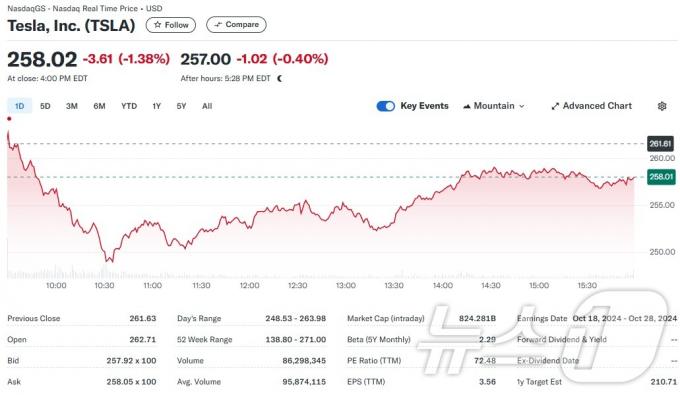The image size is (680, 395).
Task: Click the Forward Dividend & Yield label
Action: coord(562,340)
